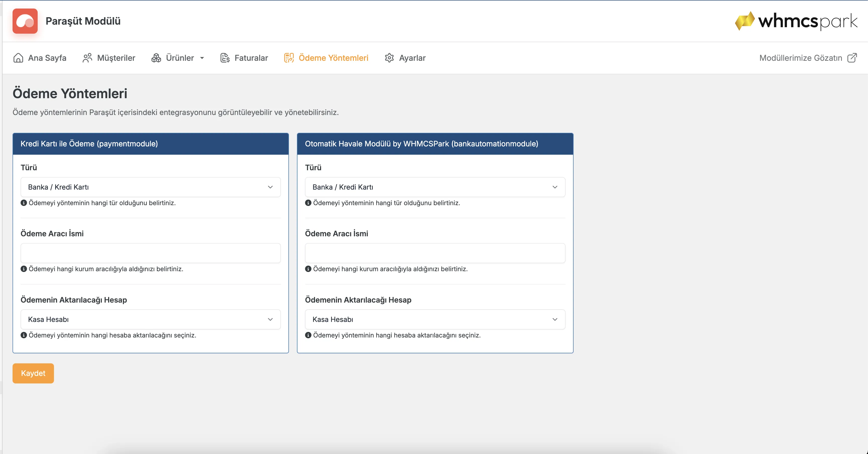Viewport: 868px width, 454px height.
Task: Expand the Ürünler dropdown menu
Action: tap(178, 58)
